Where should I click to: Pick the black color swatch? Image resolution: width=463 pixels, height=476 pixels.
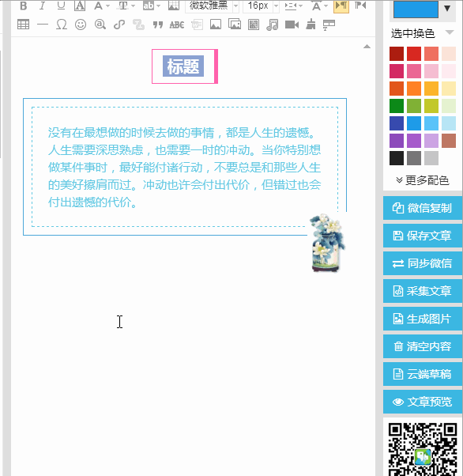(397, 158)
